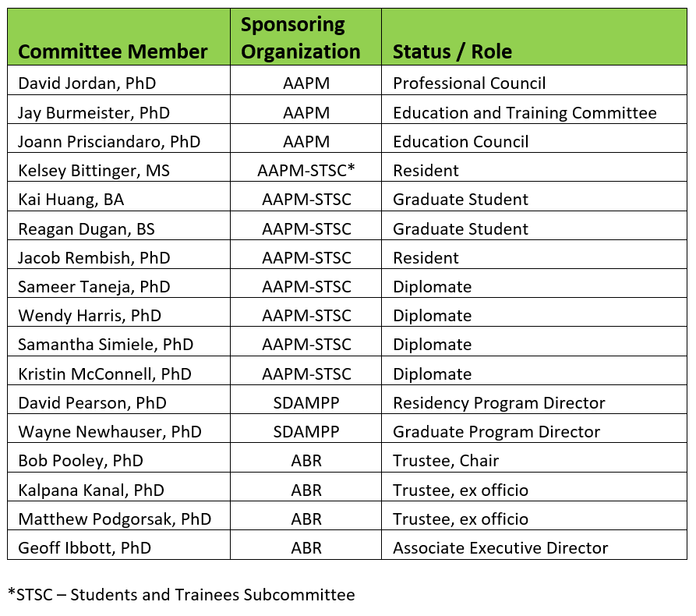Click the Jay Burmeister, PhD name
Screen dimensions: 696x616
[94, 112]
